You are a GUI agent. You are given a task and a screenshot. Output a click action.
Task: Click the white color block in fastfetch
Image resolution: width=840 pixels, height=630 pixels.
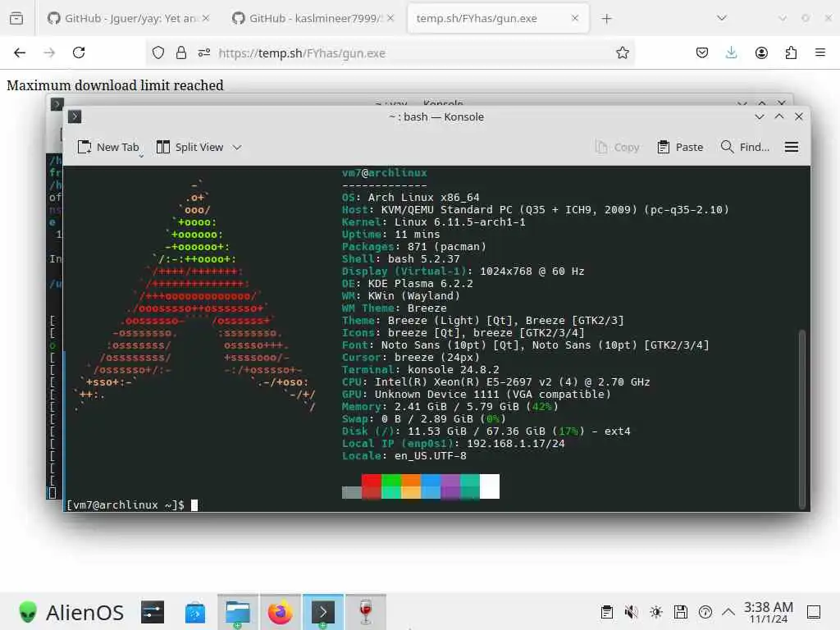(x=490, y=486)
